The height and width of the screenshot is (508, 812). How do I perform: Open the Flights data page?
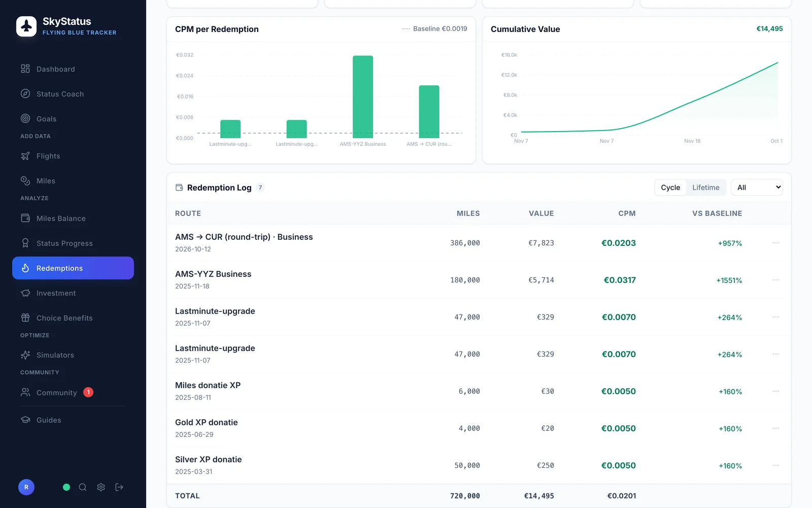click(x=73, y=156)
